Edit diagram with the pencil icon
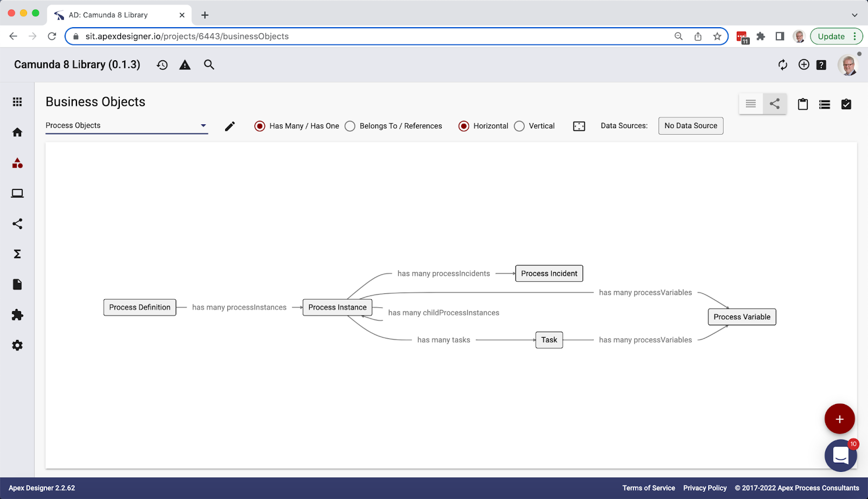Screen dimensions: 868x499 pyautogui.click(x=230, y=126)
